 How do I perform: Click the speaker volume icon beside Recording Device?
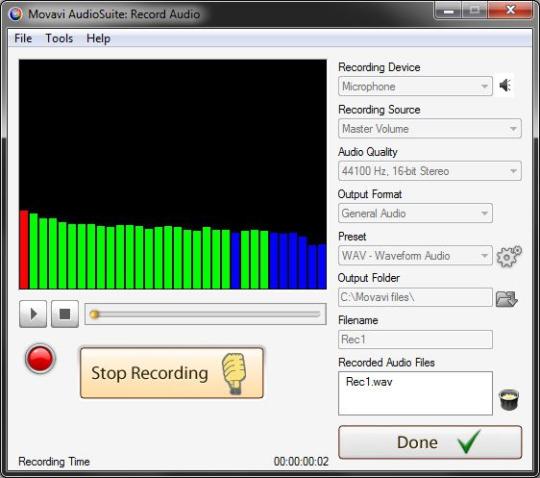click(505, 85)
